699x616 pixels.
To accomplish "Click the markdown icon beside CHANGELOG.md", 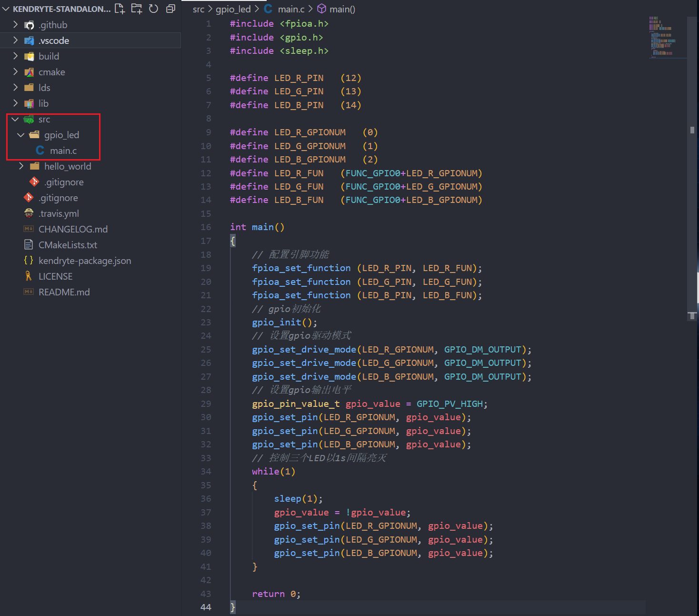I will point(29,229).
